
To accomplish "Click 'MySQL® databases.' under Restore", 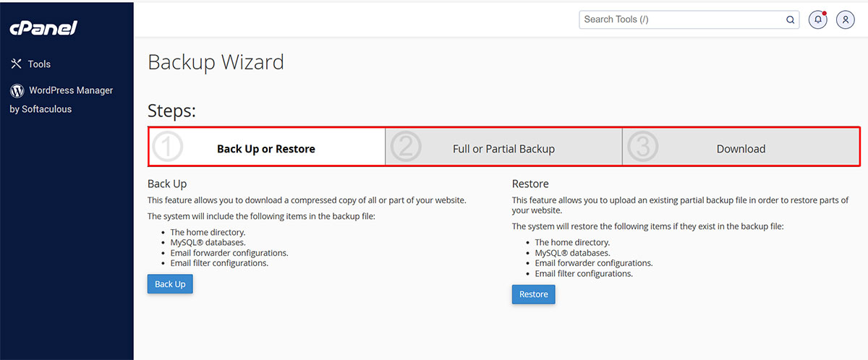I will coord(572,253).
